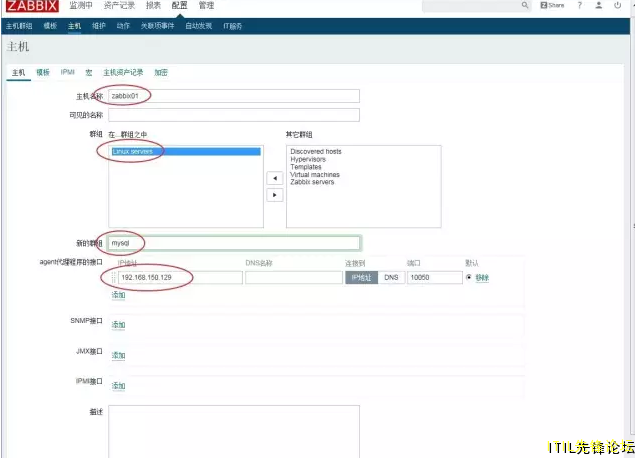
Task: Click the 主机名称 field with zabbix01
Action: coord(234,96)
